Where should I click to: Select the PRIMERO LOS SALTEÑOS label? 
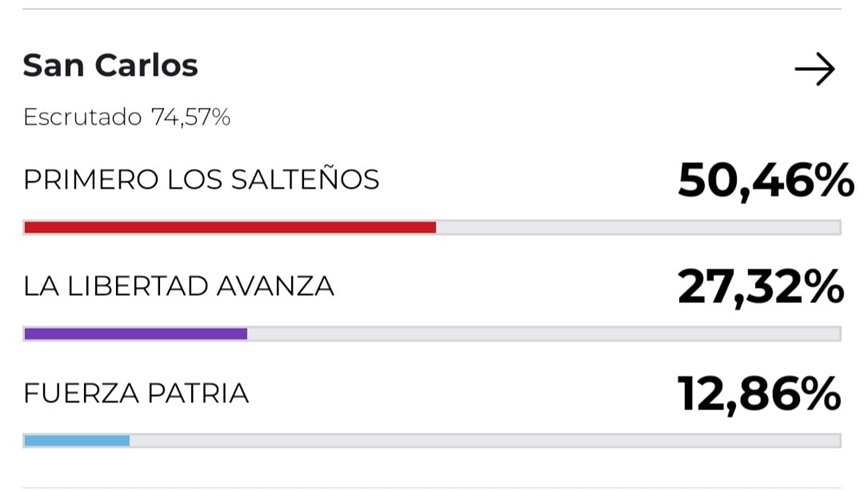(201, 180)
